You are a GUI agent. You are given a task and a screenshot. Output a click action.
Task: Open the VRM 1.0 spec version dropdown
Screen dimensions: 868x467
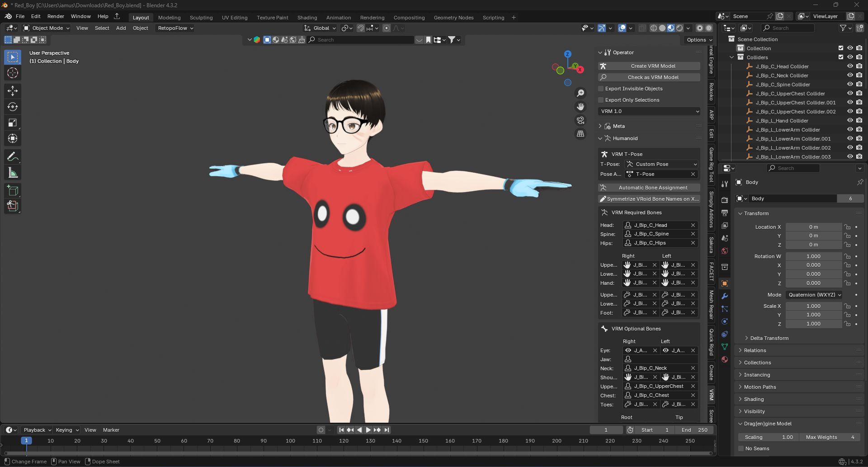coord(649,111)
